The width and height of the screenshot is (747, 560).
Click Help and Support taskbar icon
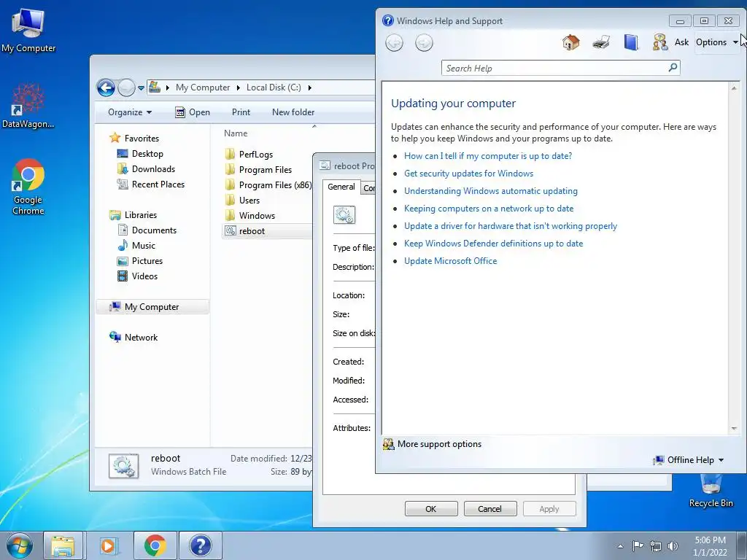tap(200, 545)
